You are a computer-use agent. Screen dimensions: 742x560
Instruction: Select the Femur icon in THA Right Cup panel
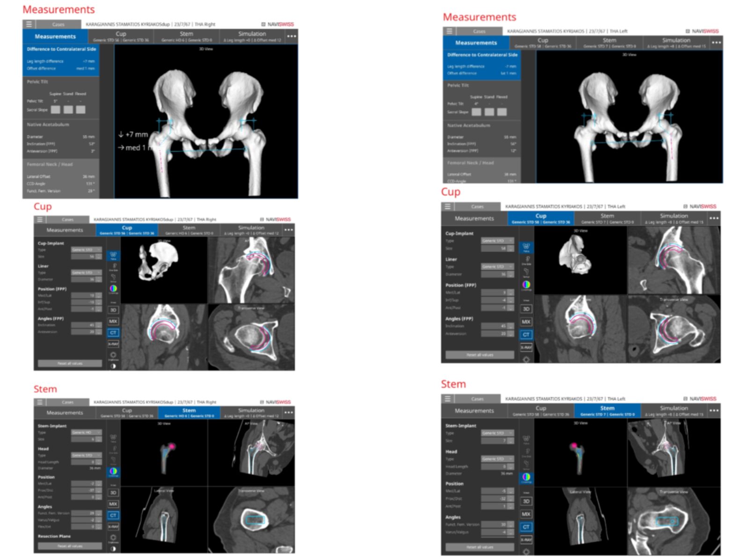(113, 277)
